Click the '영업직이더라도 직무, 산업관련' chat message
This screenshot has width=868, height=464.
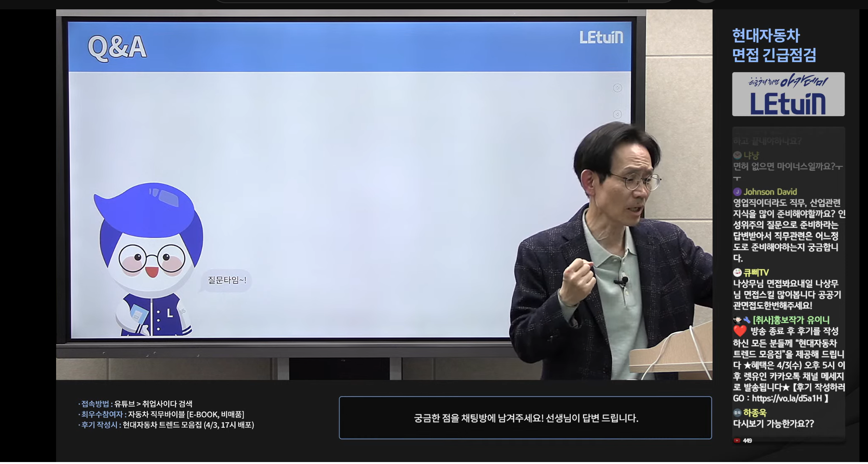(789, 230)
